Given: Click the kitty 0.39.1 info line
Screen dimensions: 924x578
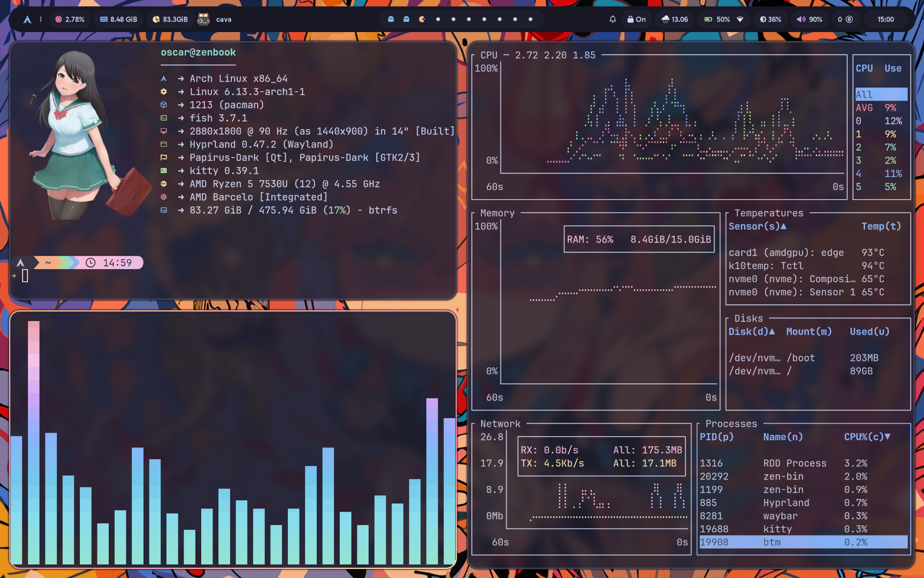Looking at the screenshot, I should coord(224,171).
